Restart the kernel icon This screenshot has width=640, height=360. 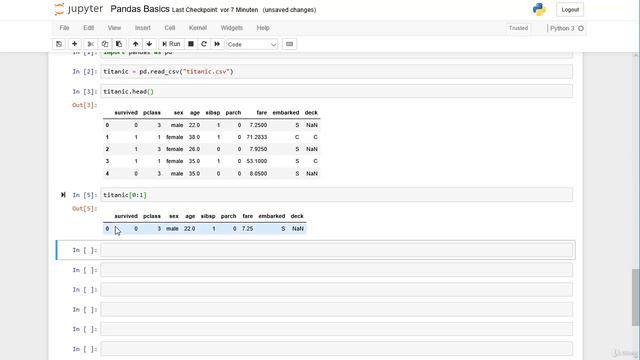[204, 44]
